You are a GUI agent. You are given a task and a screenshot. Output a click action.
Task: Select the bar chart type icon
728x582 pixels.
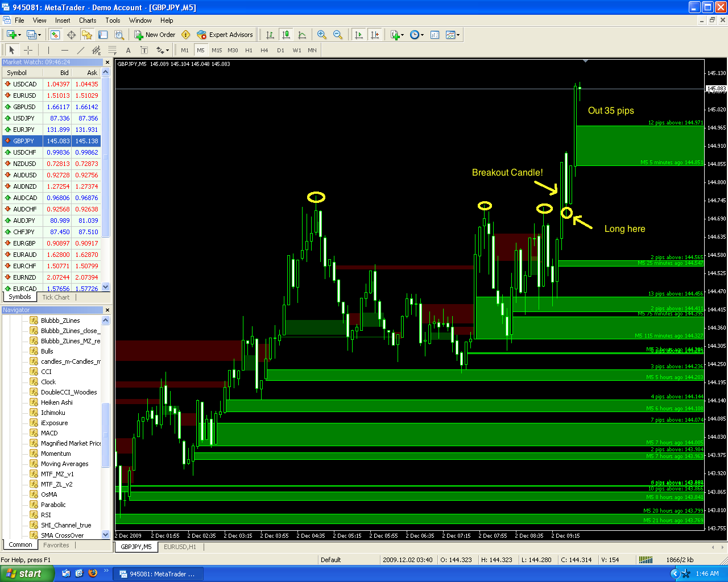tap(270, 35)
